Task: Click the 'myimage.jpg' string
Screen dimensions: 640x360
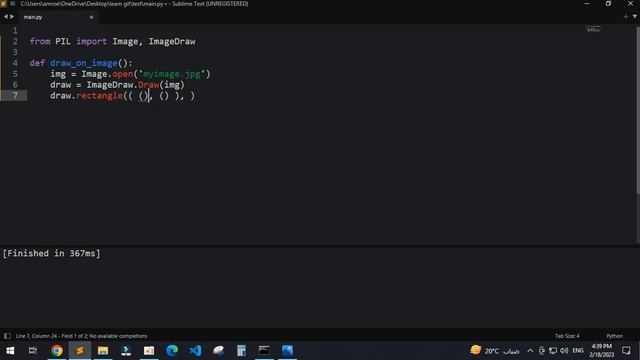Action: pyautogui.click(x=172, y=74)
